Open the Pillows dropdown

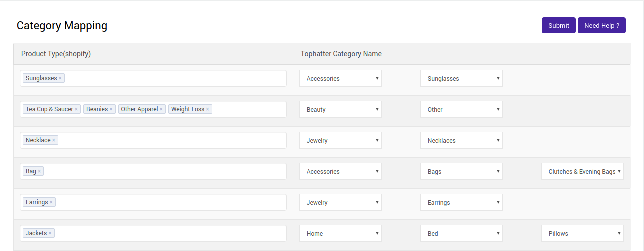tap(582, 233)
